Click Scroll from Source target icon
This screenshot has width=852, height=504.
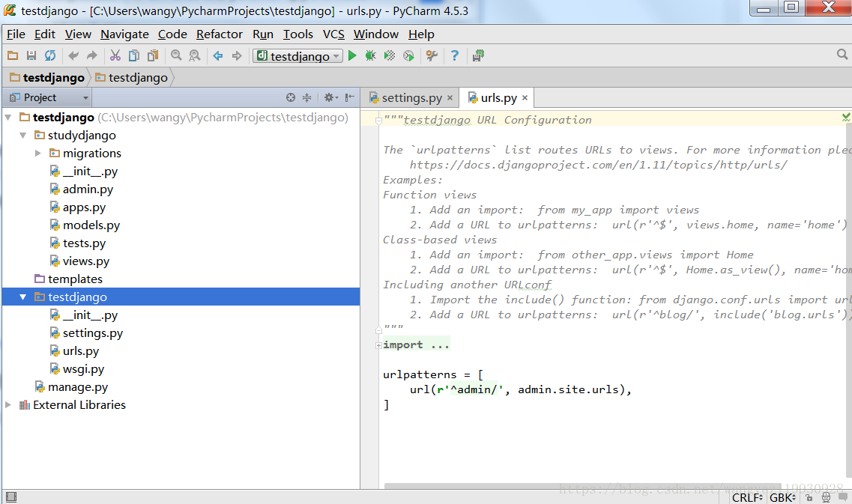point(291,98)
